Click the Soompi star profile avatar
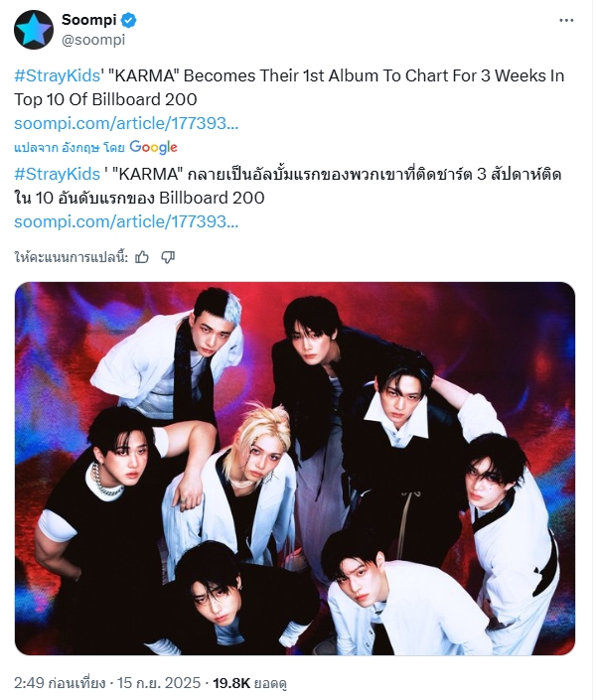The image size is (597, 700). tap(34, 30)
